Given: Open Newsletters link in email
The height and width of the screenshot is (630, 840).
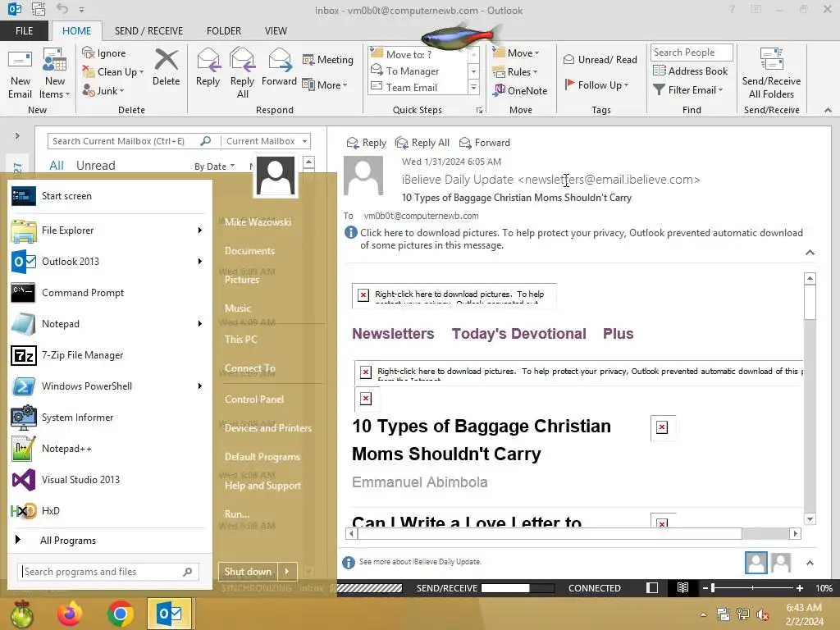Looking at the screenshot, I should (393, 333).
